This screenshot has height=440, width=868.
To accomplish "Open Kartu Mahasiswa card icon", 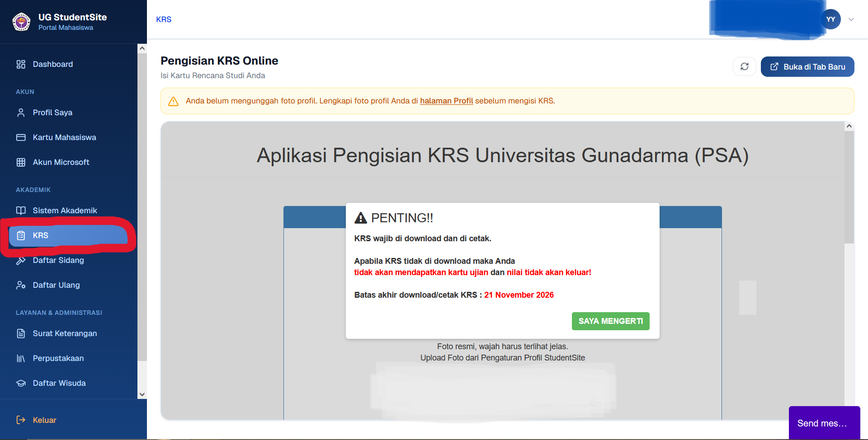I will click(x=21, y=137).
